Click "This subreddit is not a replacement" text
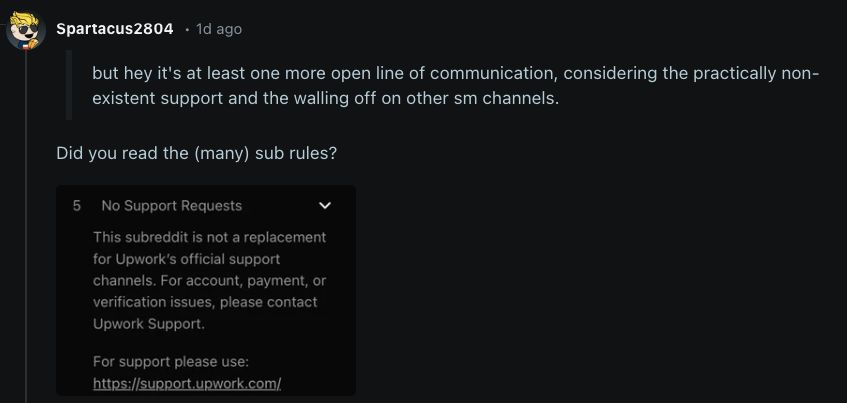Screen dimensions: 847x403 pos(209,238)
